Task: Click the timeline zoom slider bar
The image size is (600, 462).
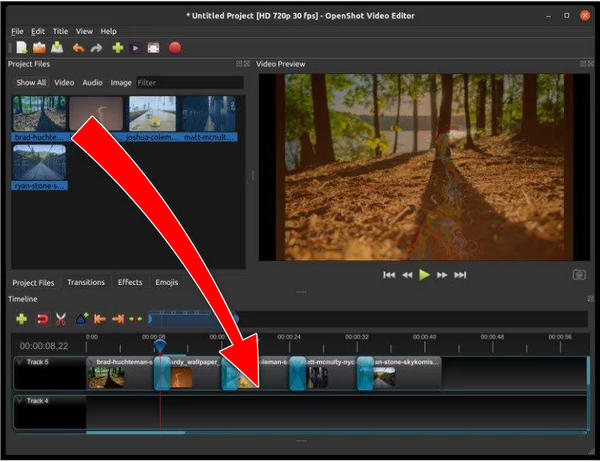Action: click(x=194, y=319)
